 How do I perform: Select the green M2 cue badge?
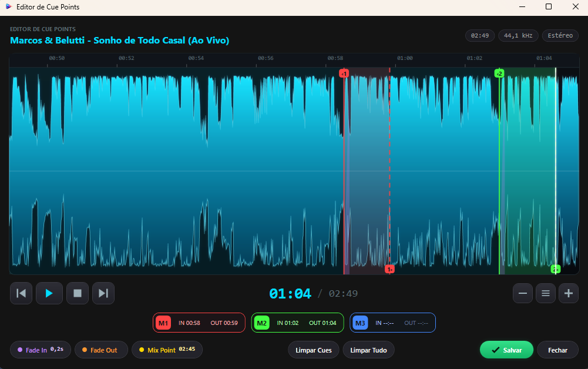(262, 323)
